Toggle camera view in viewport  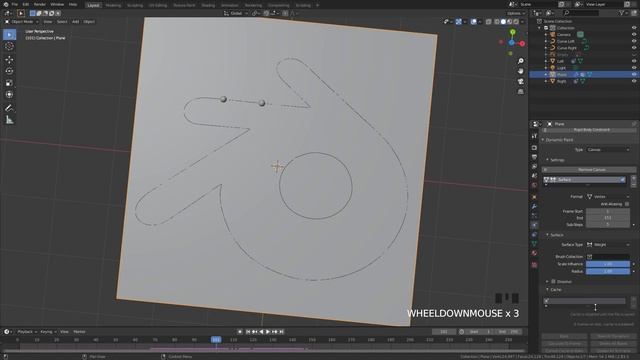pos(520,82)
